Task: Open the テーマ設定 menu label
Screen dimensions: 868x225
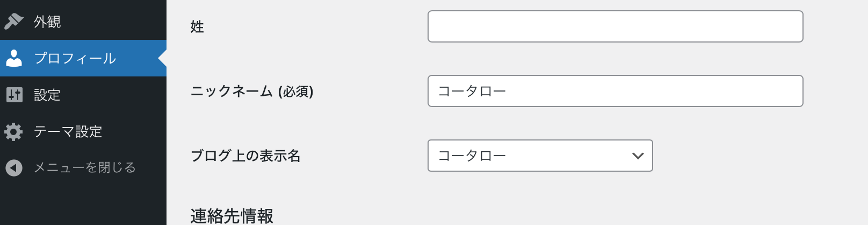Action: (68, 131)
